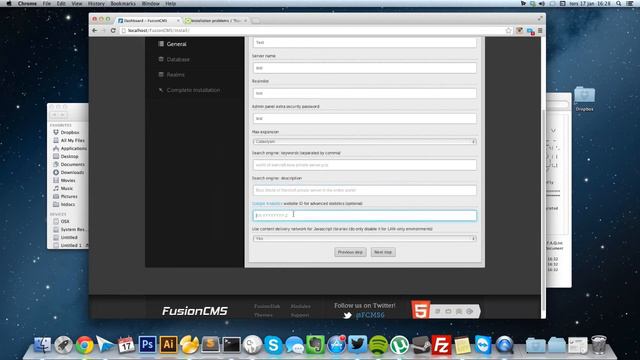Follow the Google Analytics link
The image size is (640, 360).
(267, 203)
